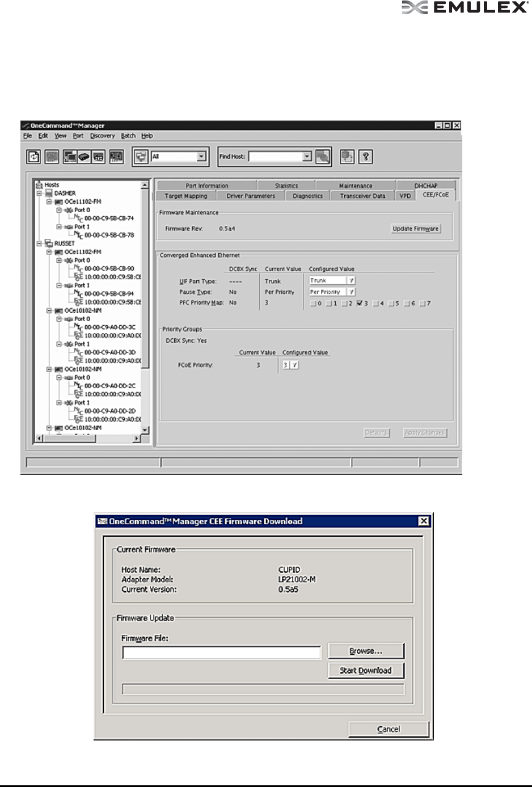This screenshot has height=787, width=532.
Task: Click Cancel in Firmware Download dialog
Action: click(389, 729)
